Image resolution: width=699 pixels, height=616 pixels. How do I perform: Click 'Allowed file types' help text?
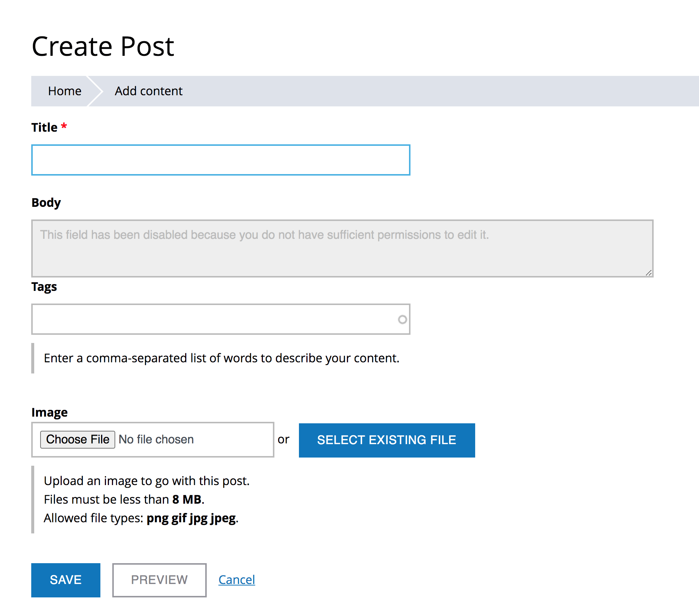[141, 518]
